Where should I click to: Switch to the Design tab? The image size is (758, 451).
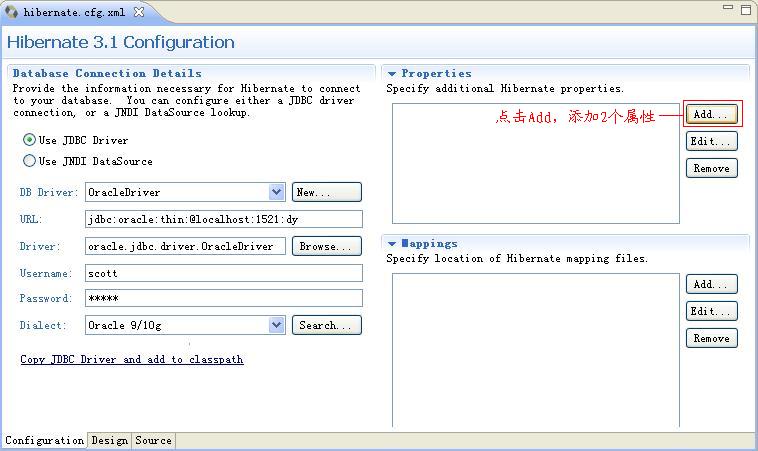[110, 440]
